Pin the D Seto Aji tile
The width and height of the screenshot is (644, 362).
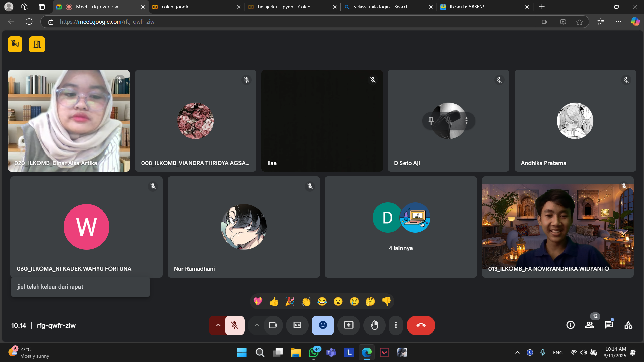coord(431,120)
